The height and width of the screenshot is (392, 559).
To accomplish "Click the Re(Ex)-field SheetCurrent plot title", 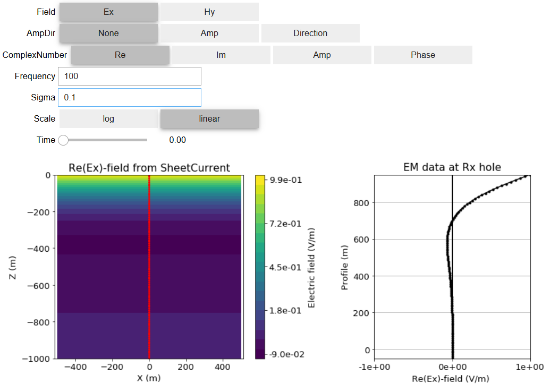I will pyautogui.click(x=149, y=168).
